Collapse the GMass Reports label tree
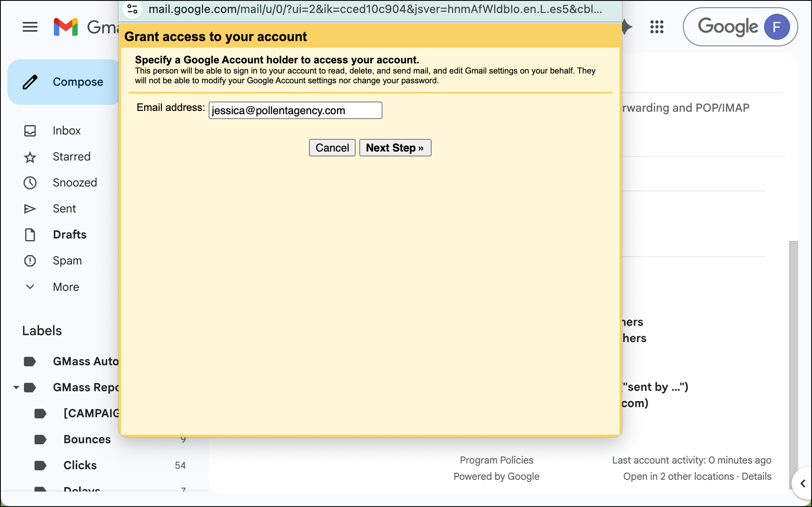The height and width of the screenshot is (507, 812). click(16, 388)
